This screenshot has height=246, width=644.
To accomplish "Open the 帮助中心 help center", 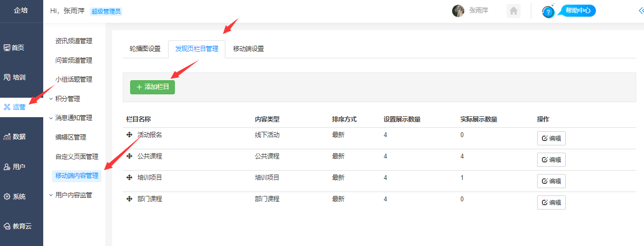I will tap(577, 10).
